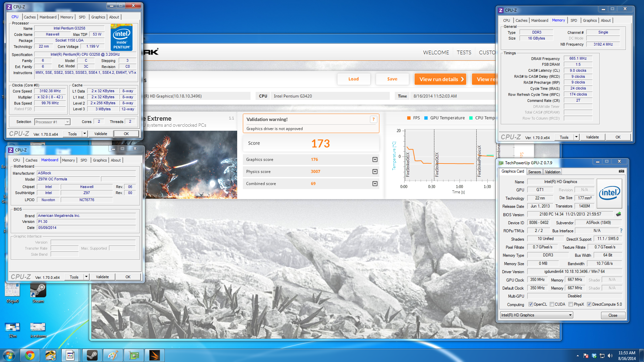644x362 pixels.
Task: Click the GPU-Z screenshot camera icon
Action: (x=622, y=171)
